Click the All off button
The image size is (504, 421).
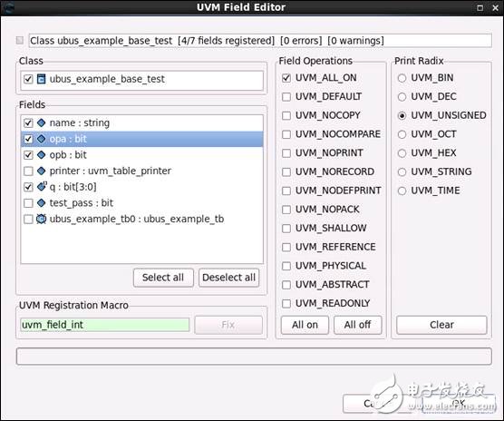pos(357,325)
